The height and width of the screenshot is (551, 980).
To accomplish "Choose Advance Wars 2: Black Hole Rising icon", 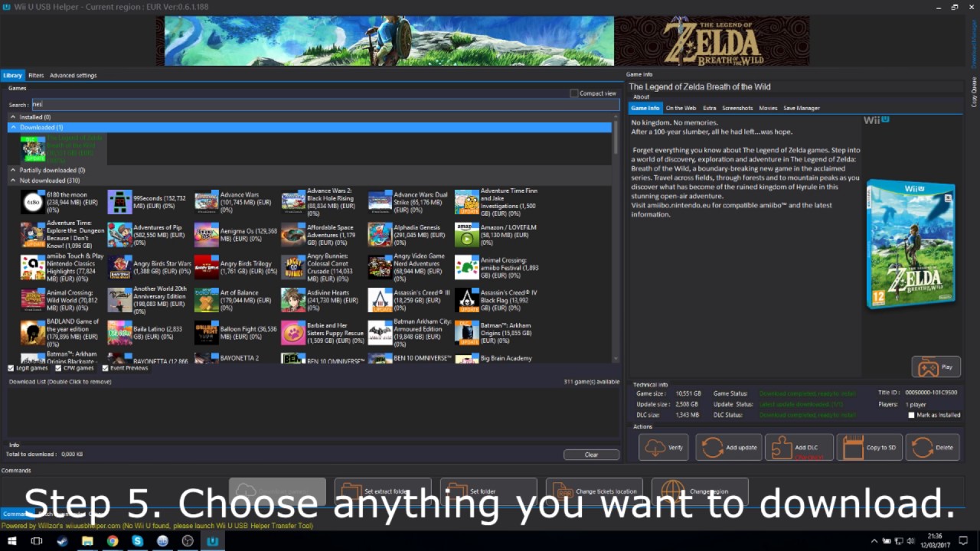I will [x=293, y=201].
